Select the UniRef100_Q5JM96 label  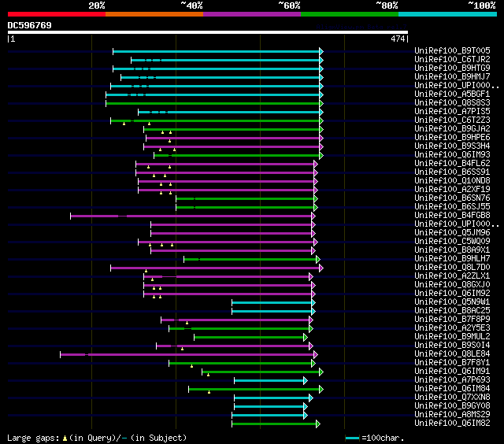click(x=452, y=232)
